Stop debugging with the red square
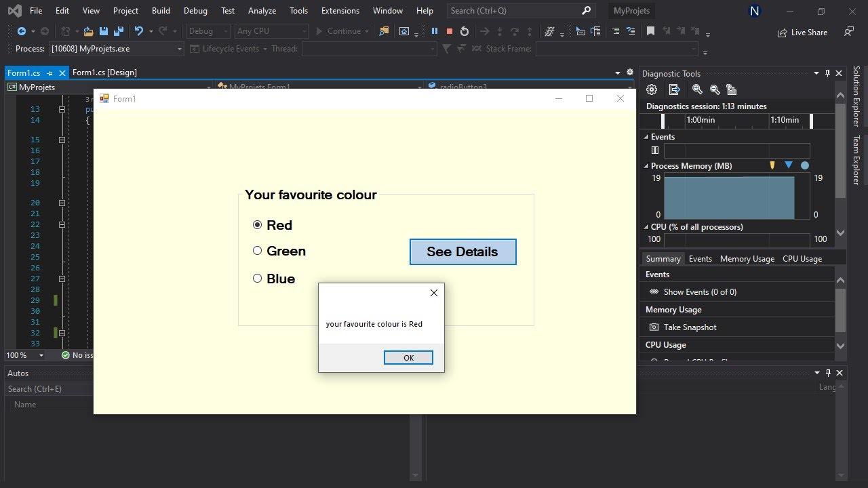 (x=449, y=31)
